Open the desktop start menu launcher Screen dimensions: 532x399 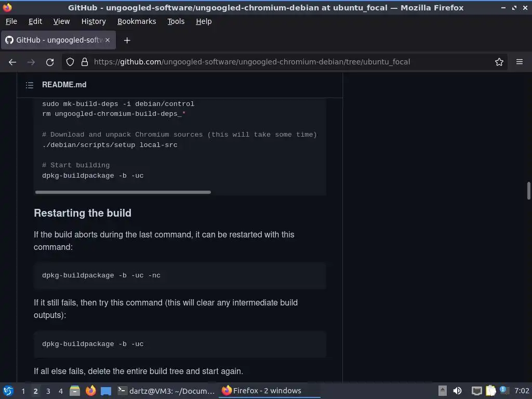click(x=8, y=391)
